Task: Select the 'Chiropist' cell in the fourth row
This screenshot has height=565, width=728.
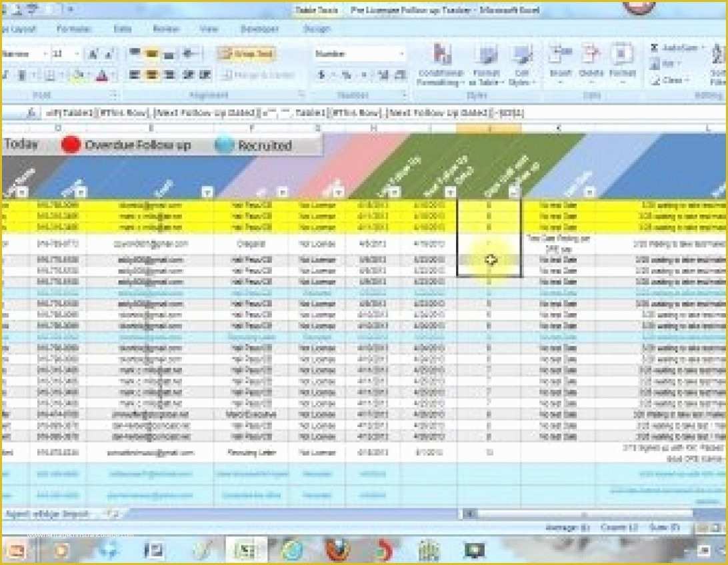Action: [251, 244]
